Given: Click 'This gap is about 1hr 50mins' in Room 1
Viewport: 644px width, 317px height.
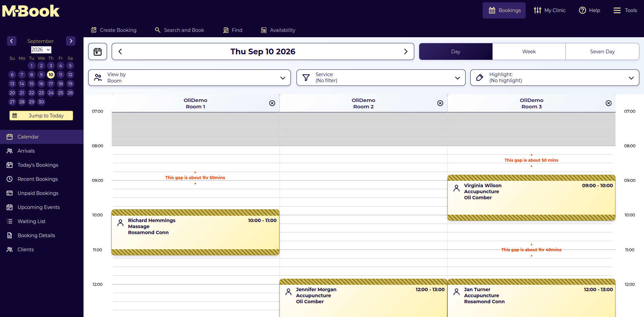Looking at the screenshot, I should (x=195, y=178).
